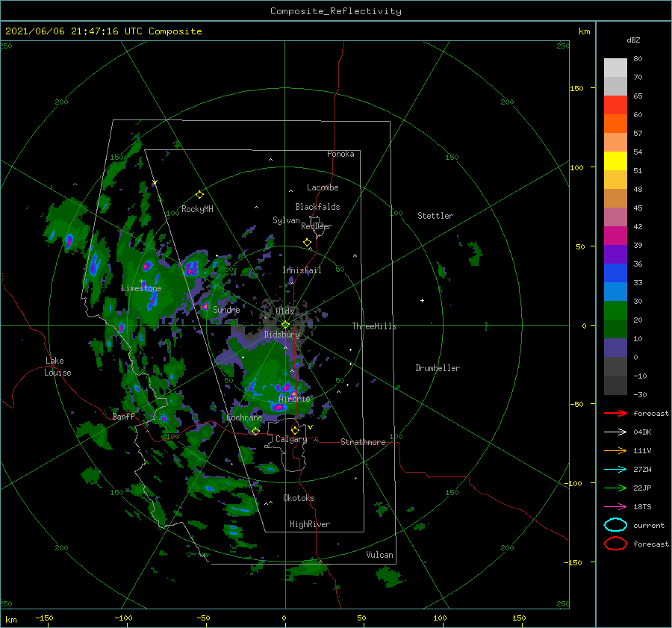This screenshot has height=628, width=672.
Task: Click the ThreeHills city label
Action: (x=375, y=326)
